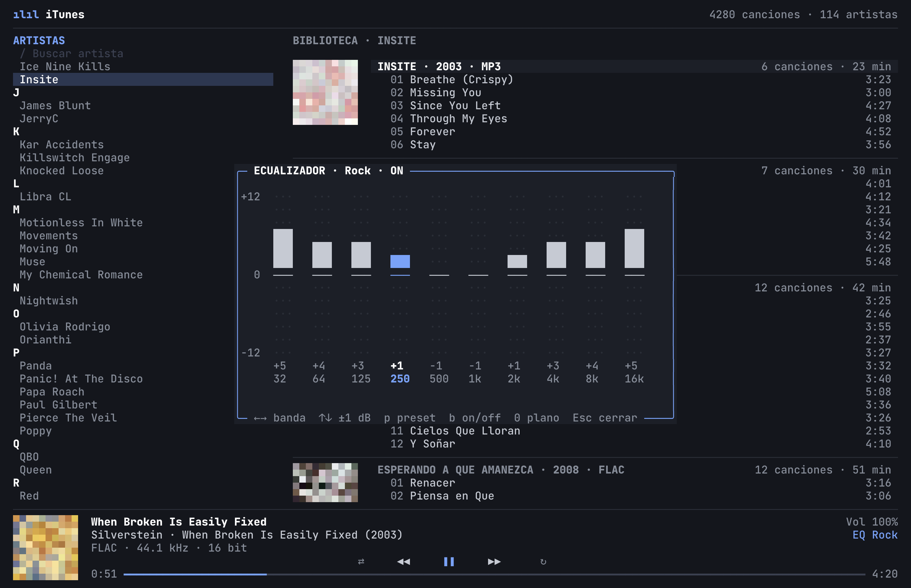The width and height of the screenshot is (911, 588).
Task: Select the 16k equalizer band bar
Action: 634,248
